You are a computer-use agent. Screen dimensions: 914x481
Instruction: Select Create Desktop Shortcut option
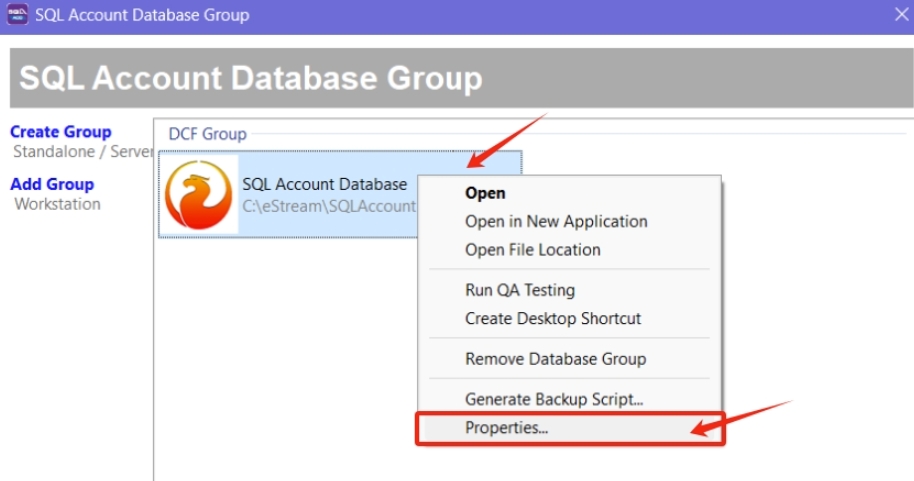tap(553, 318)
